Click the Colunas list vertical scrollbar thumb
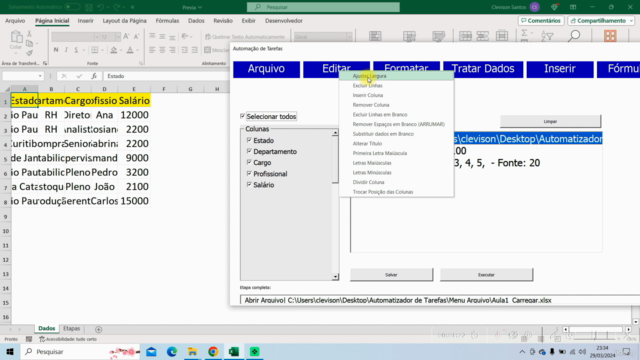This screenshot has width=640, height=360. coord(335,160)
